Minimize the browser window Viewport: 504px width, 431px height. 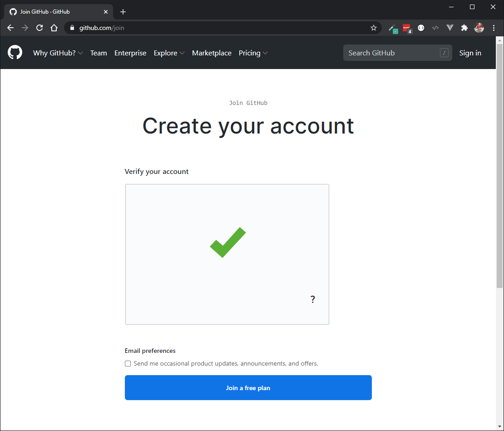coord(451,7)
